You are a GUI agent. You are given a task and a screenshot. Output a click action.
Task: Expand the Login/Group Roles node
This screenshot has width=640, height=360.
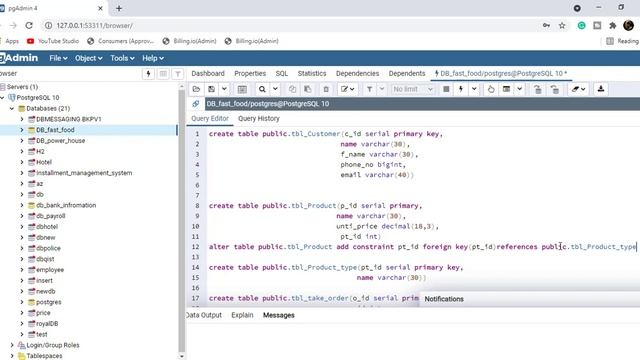coord(12,345)
